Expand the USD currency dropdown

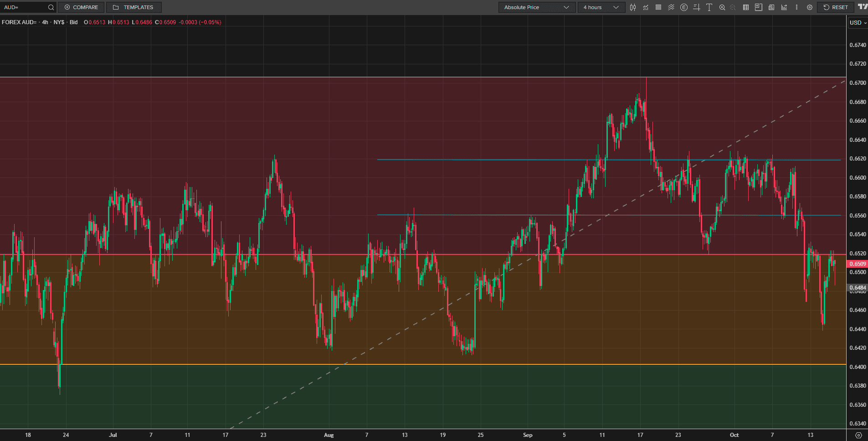pyautogui.click(x=858, y=23)
